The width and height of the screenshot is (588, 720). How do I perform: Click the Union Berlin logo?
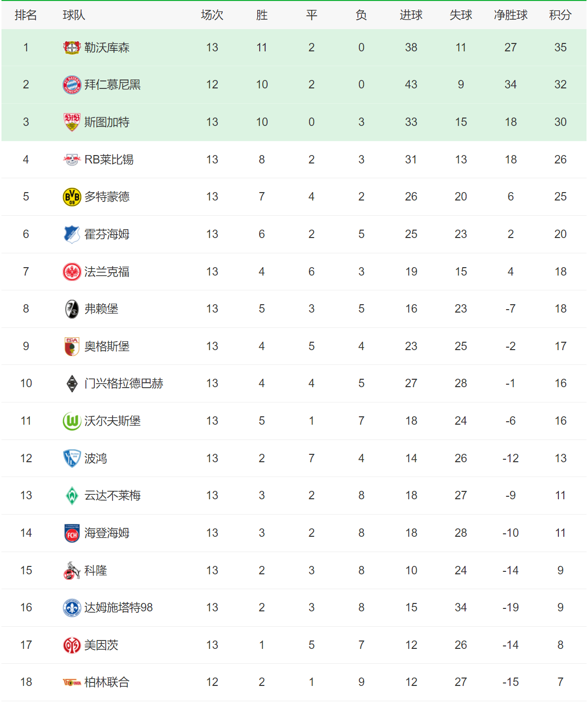[72, 682]
